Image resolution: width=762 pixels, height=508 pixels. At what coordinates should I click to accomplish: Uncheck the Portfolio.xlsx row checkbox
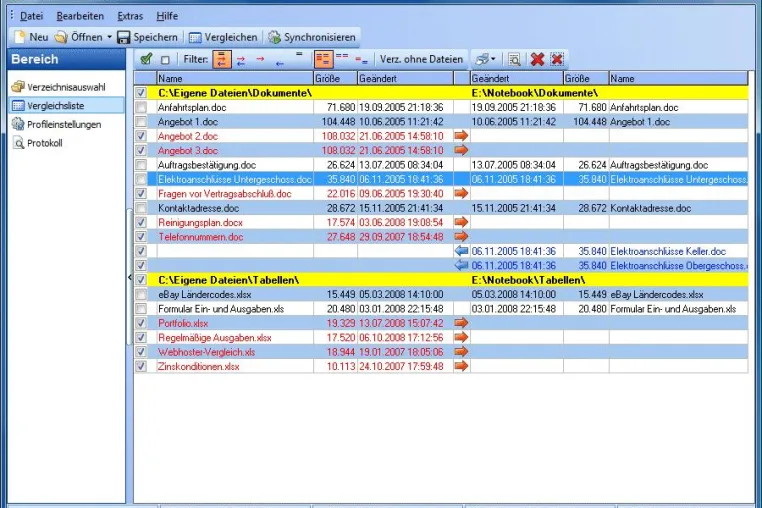(141, 323)
